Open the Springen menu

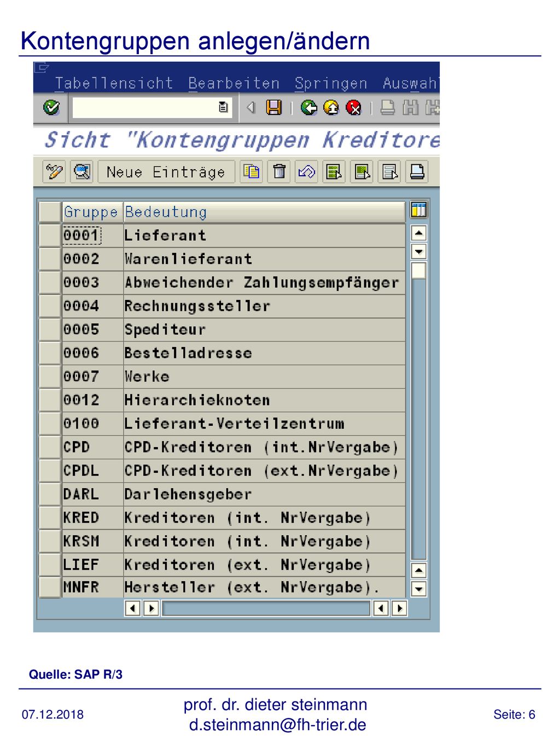[x=331, y=83]
